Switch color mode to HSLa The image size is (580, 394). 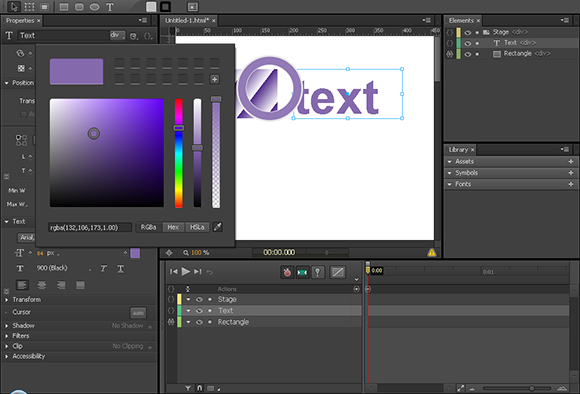(197, 227)
